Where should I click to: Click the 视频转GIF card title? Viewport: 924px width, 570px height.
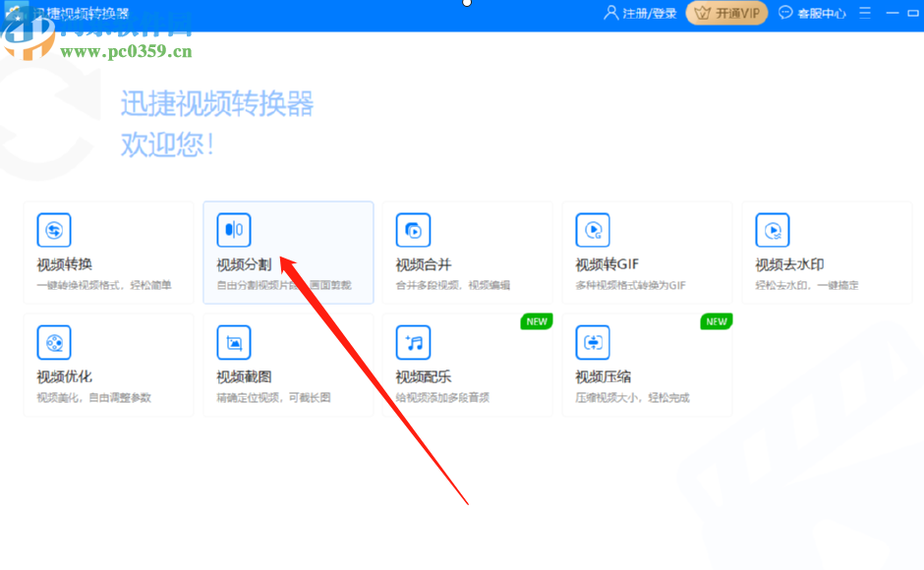pyautogui.click(x=606, y=264)
